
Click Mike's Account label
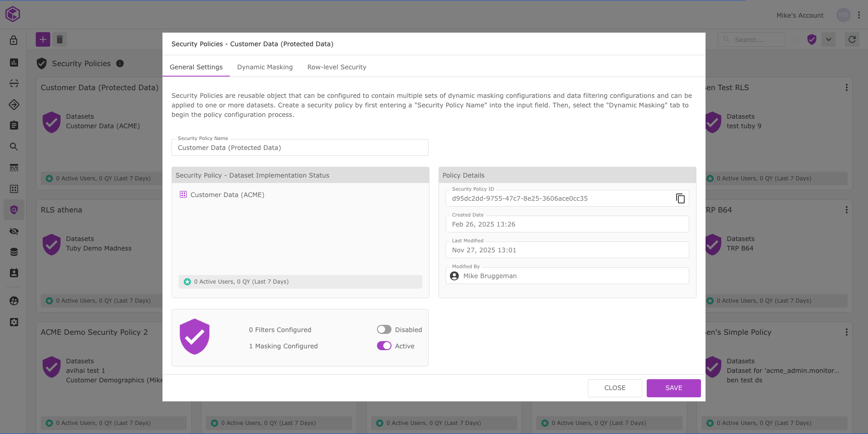(800, 15)
